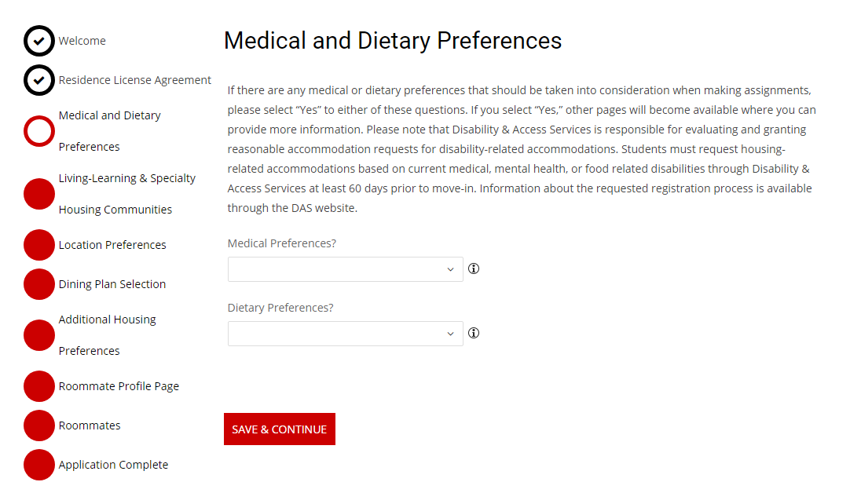This screenshot has width=850, height=504.
Task: Go to Living-Learning & Specialty Housing Communities
Action: click(126, 194)
